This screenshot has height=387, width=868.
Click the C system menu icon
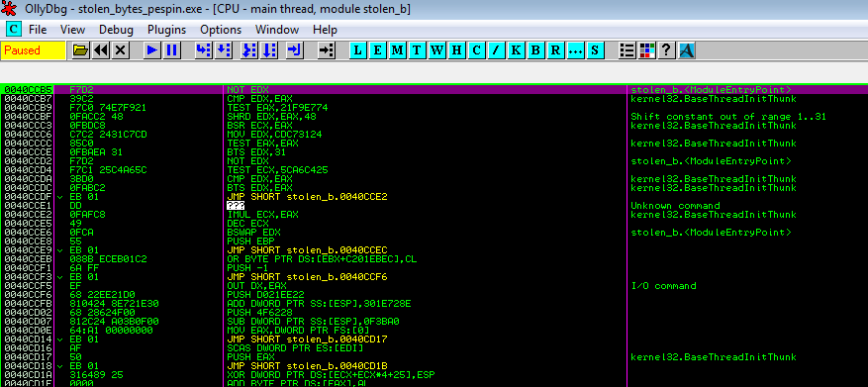[13, 30]
